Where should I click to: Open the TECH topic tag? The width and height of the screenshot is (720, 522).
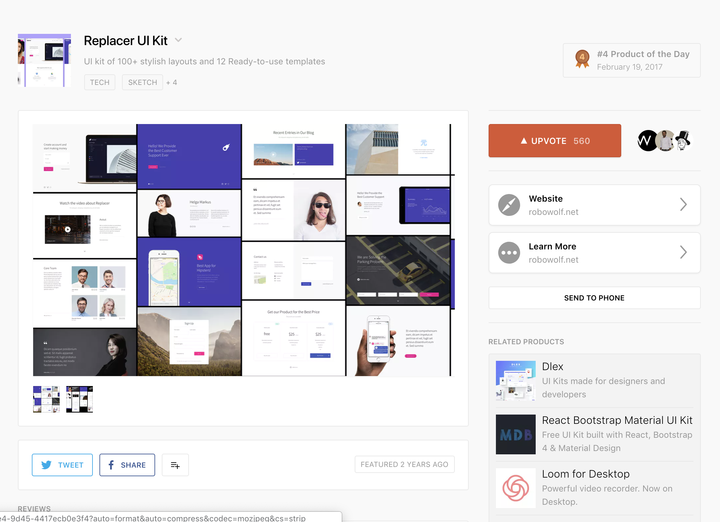click(x=100, y=82)
